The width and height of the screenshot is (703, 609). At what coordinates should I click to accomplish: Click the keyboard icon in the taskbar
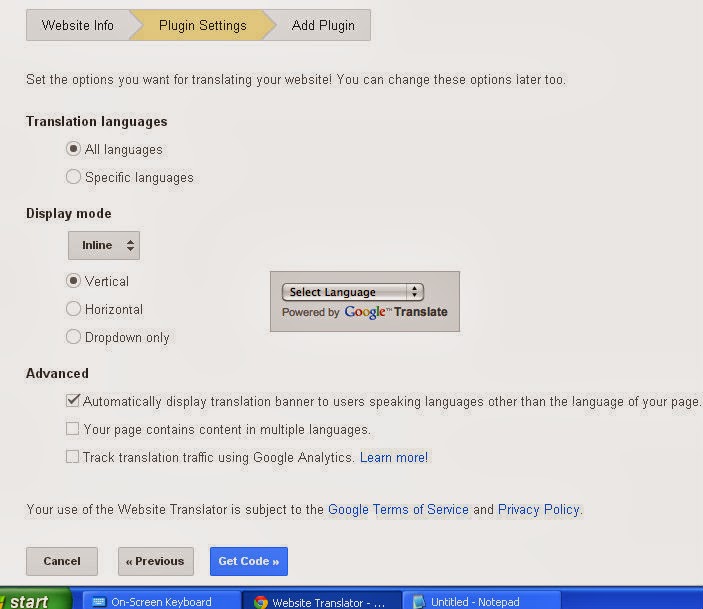coord(99,602)
